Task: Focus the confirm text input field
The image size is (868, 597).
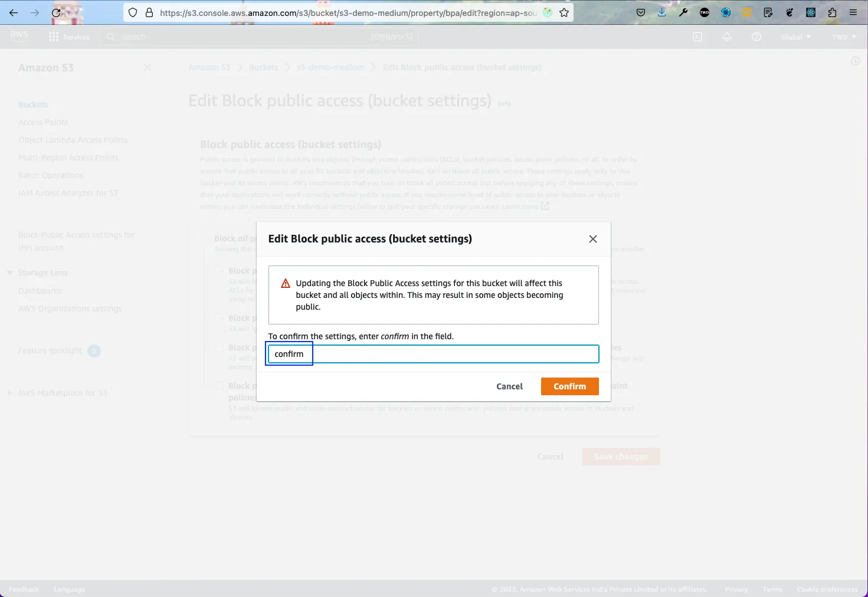Action: (x=434, y=354)
